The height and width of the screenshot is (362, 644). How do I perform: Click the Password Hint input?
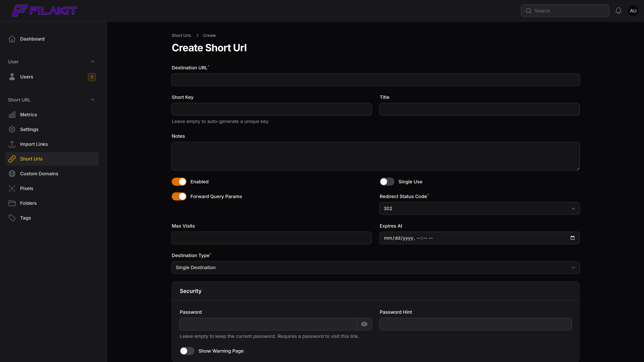point(476,324)
